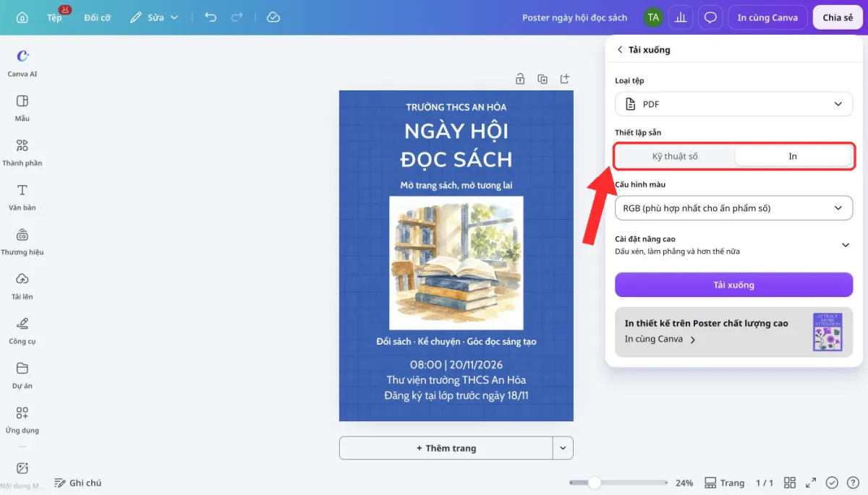Lock the page with the padlock icon
Image resolution: width=868 pixels, height=495 pixels.
point(519,79)
